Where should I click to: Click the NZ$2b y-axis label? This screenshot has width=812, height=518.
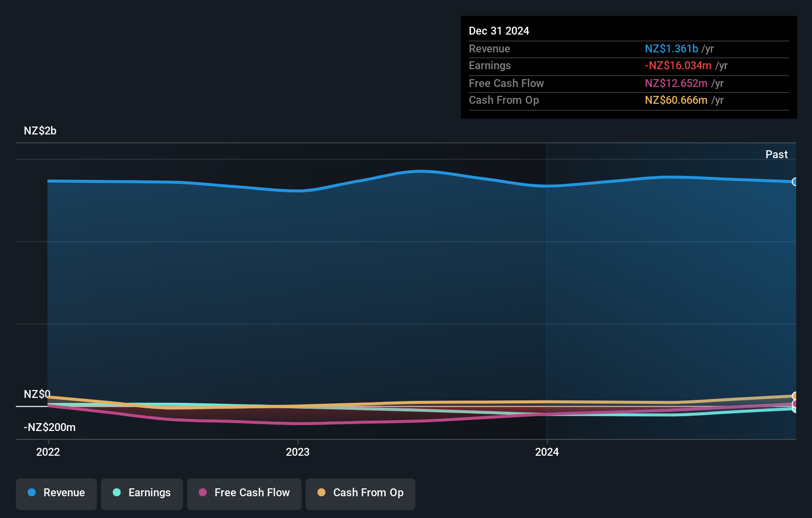point(40,131)
